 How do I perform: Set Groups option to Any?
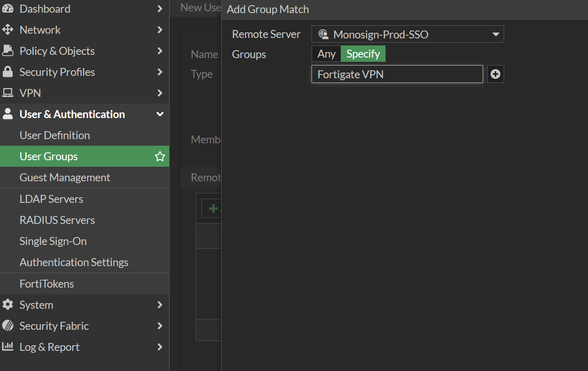pos(326,54)
